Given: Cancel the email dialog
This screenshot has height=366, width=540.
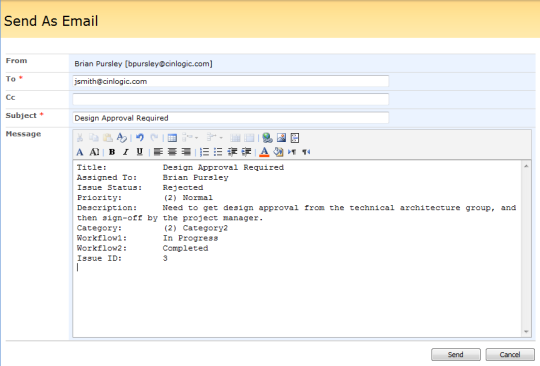Looking at the screenshot, I should click(x=510, y=354).
